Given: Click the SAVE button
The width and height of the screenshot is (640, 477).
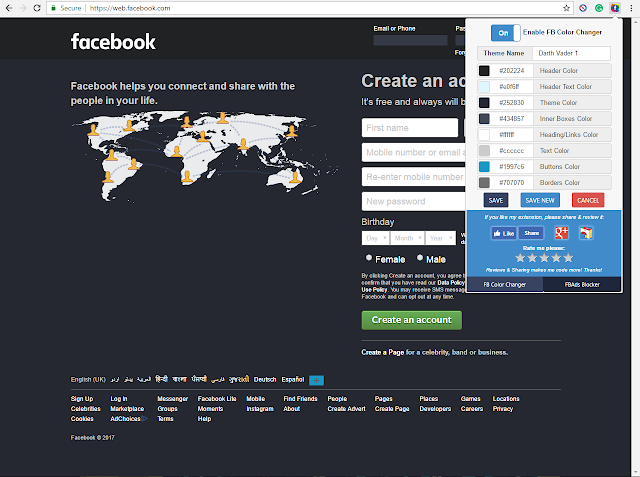Looking at the screenshot, I should (496, 200).
